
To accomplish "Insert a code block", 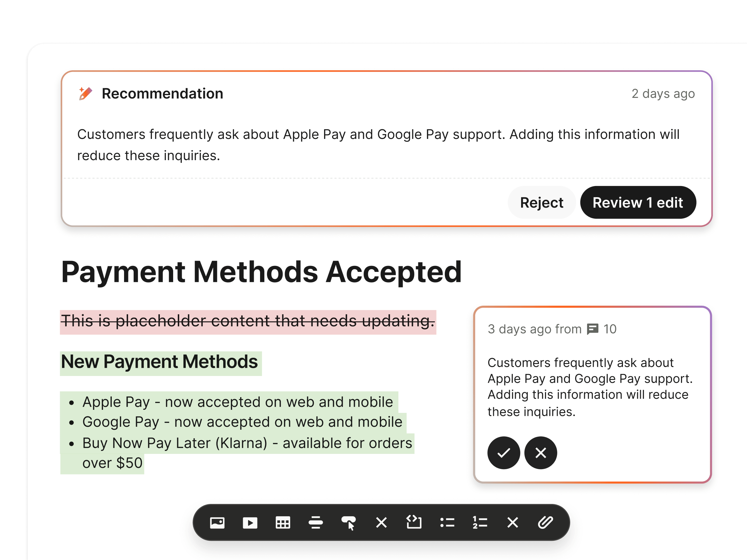I will pos(414,523).
